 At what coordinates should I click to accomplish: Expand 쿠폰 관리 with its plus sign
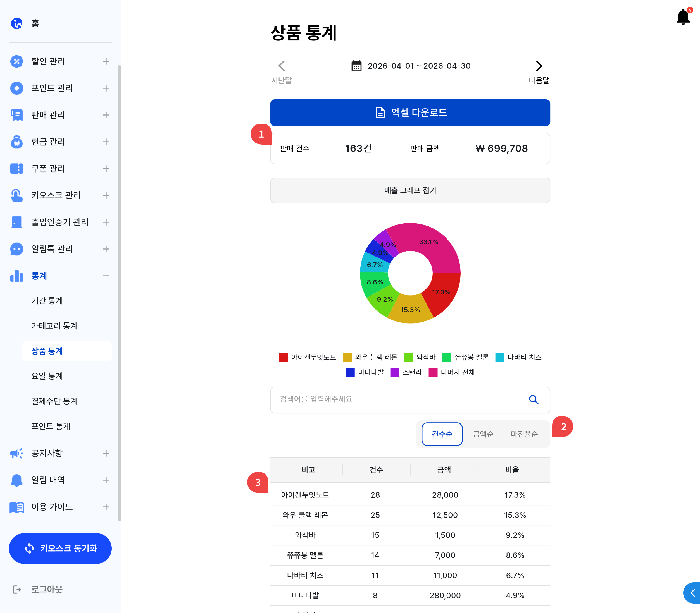[x=106, y=169]
